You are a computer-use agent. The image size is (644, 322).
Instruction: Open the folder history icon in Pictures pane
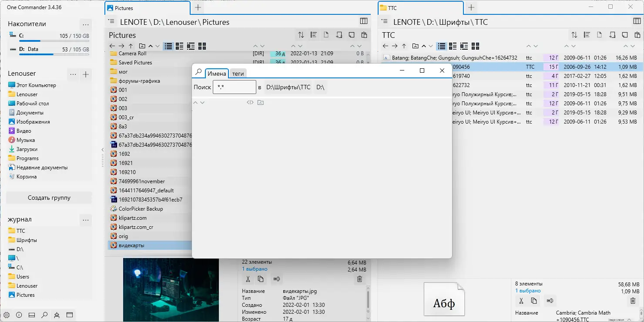(x=142, y=46)
